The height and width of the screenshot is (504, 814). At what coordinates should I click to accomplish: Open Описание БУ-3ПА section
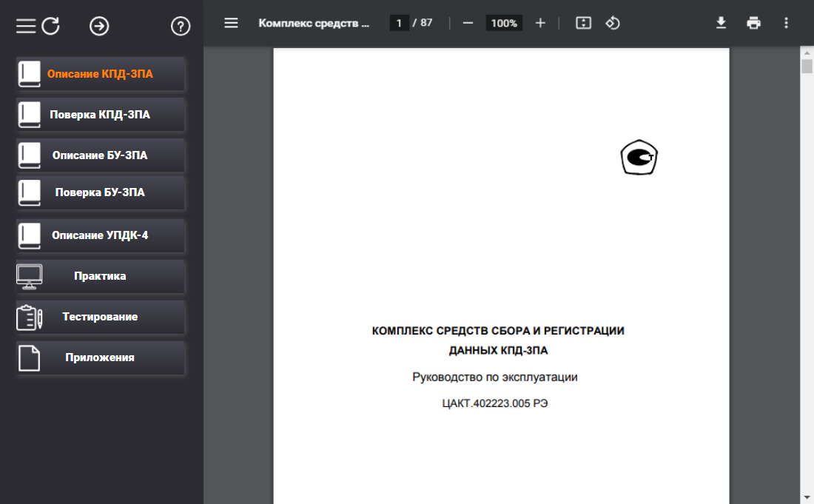tap(101, 155)
